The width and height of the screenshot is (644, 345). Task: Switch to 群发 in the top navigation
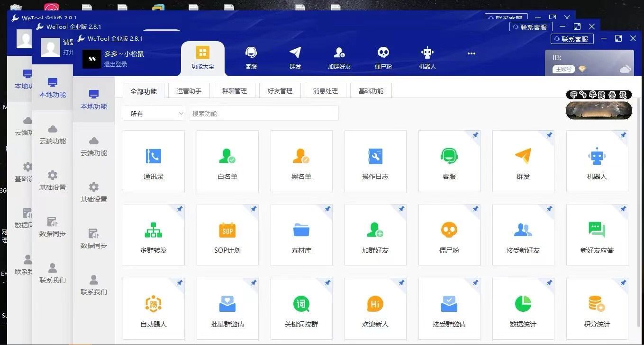coord(295,58)
